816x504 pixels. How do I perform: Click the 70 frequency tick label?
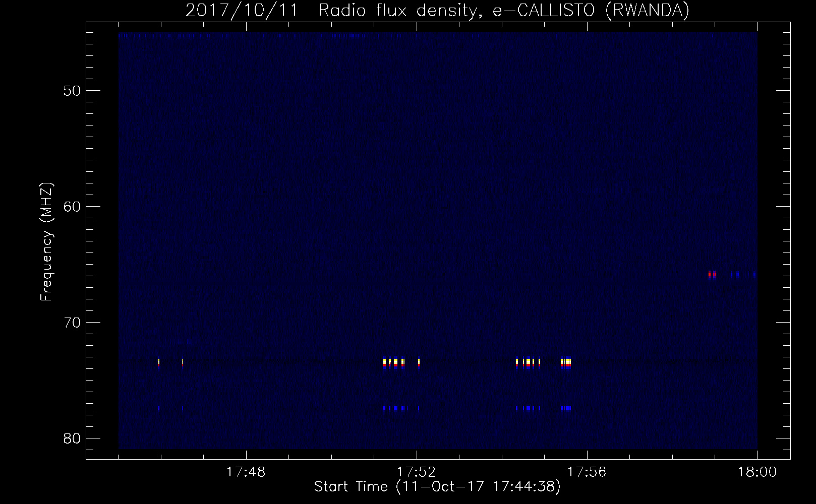[73, 323]
